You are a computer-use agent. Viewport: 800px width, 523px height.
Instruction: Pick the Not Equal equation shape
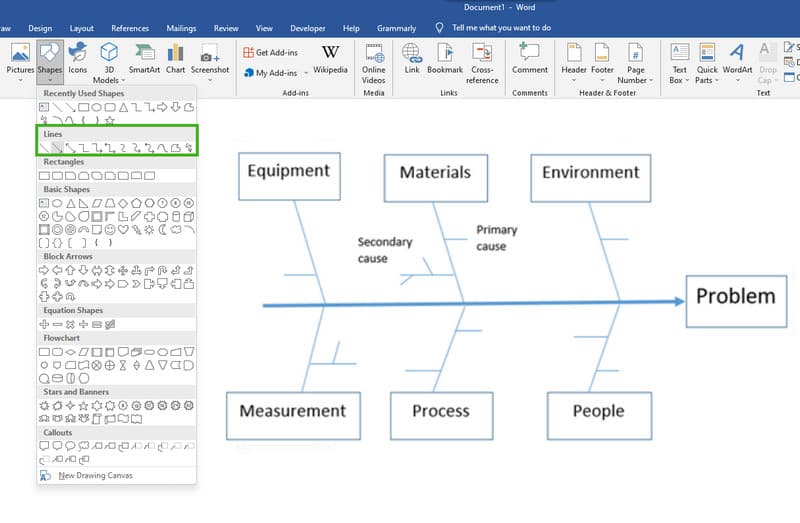110,324
